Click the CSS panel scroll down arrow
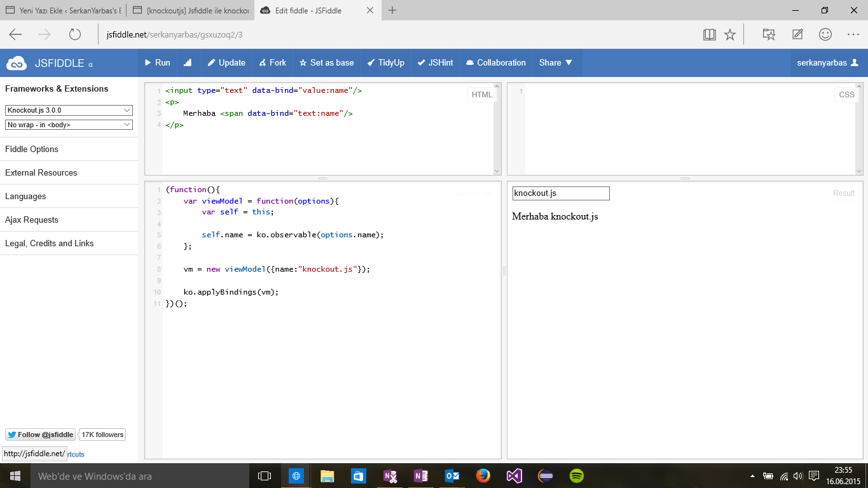Viewport: 868px width, 488px height. coord(859,171)
